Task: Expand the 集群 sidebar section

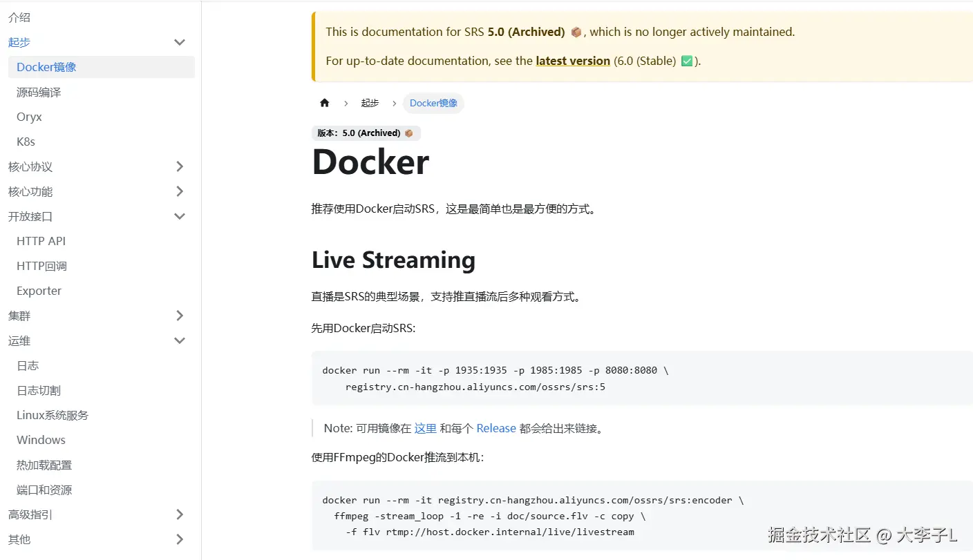Action: click(180, 316)
